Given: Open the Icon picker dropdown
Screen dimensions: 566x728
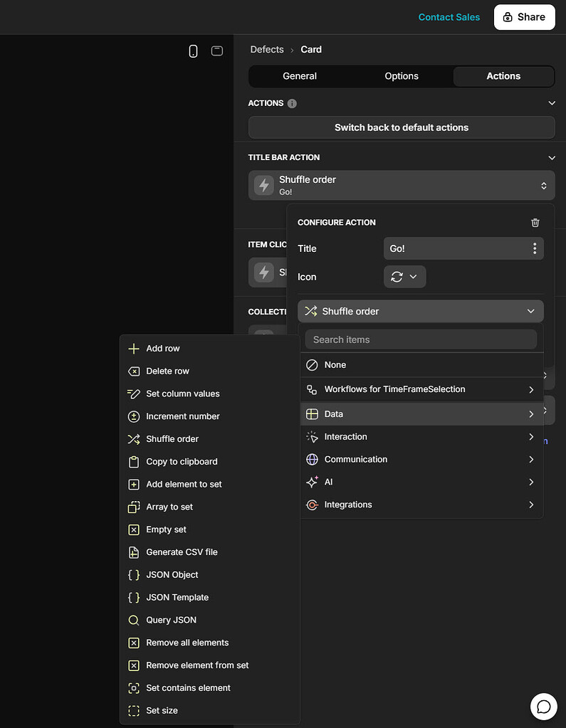Looking at the screenshot, I should pos(404,277).
